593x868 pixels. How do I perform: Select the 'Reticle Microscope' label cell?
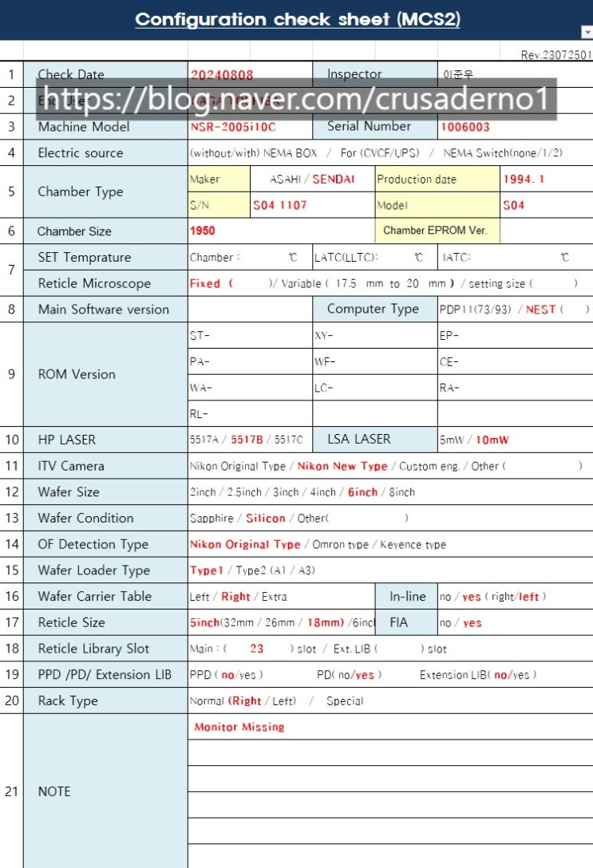[105, 283]
